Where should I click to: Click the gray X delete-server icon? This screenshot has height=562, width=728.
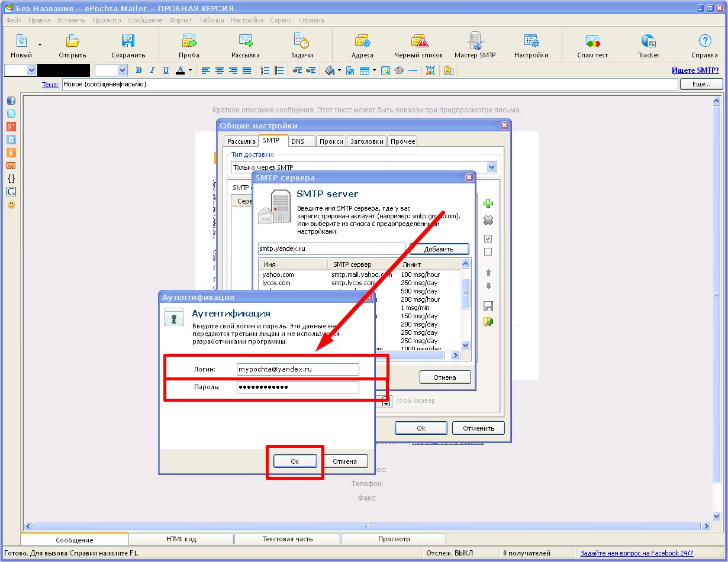(x=488, y=220)
